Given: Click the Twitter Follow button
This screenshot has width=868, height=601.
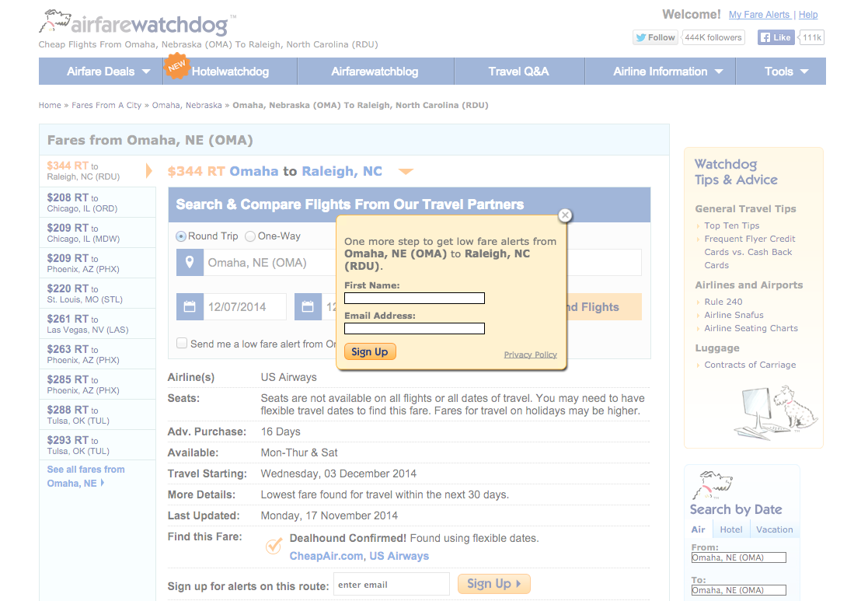Looking at the screenshot, I should 655,37.
